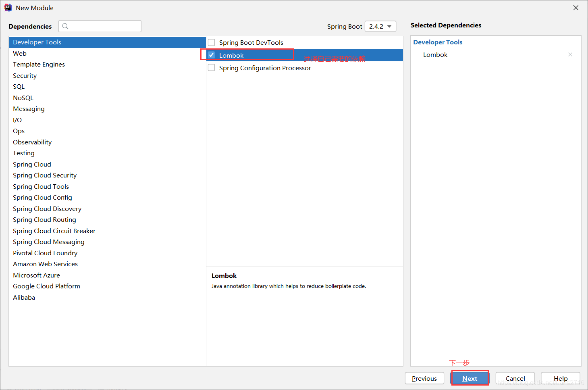Open the Spring Cloud Routing category
This screenshot has width=588, height=390.
pyautogui.click(x=107, y=220)
